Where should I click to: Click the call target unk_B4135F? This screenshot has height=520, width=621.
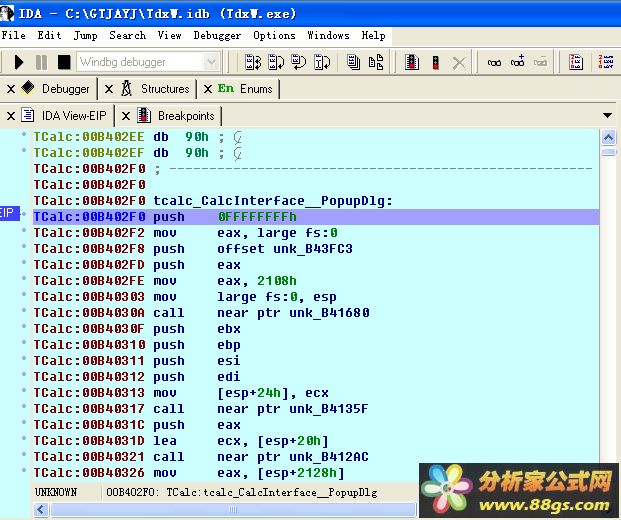[328, 409]
